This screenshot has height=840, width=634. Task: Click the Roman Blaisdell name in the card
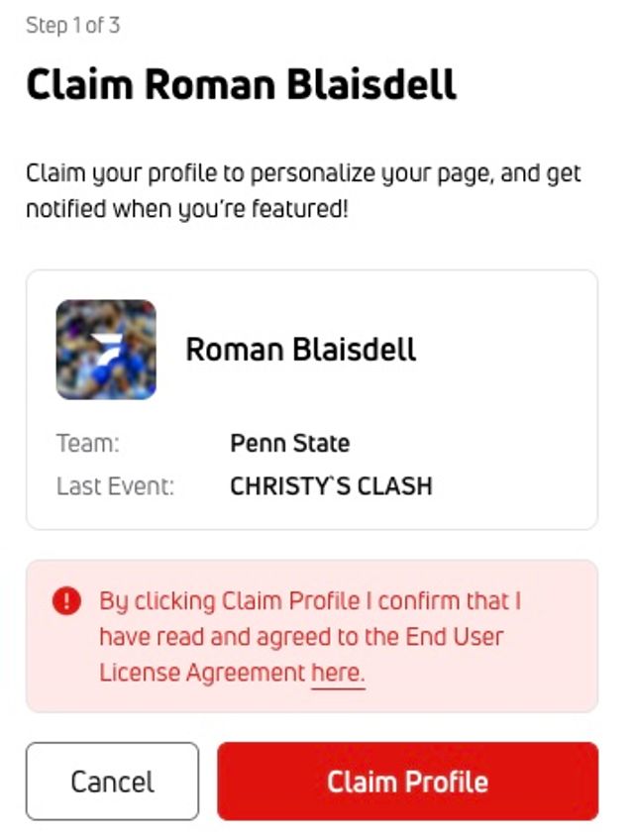tap(301, 350)
